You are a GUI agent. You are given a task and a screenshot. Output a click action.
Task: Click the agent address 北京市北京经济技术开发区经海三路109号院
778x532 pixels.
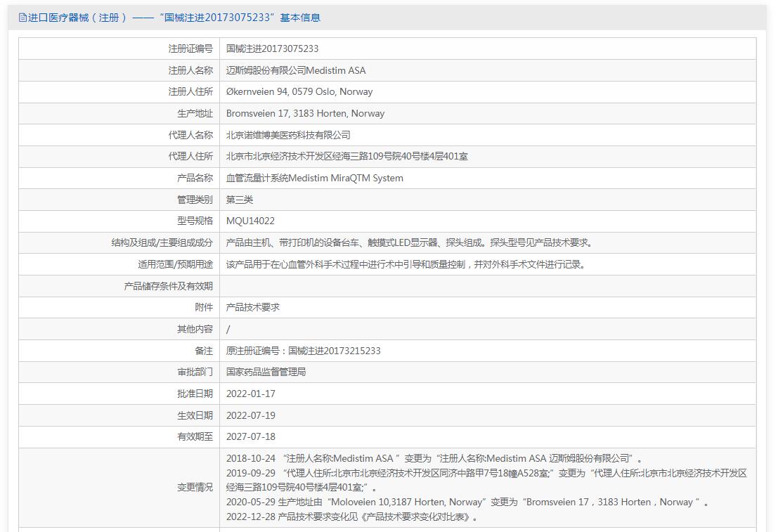click(x=346, y=156)
